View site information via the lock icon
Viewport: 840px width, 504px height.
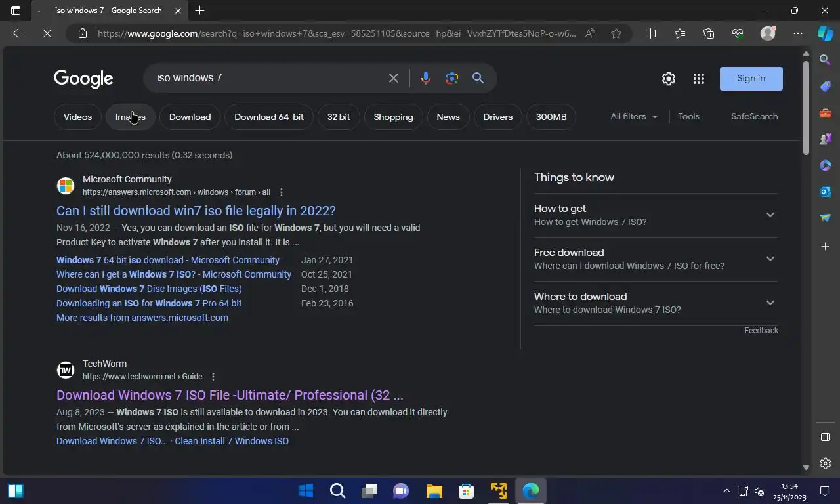[83, 33]
